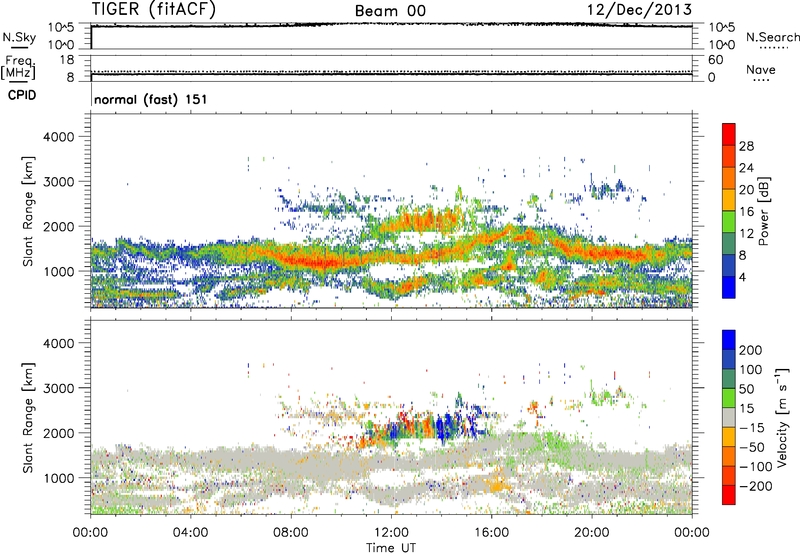
Task: Click the right '10^0' noise axis label
Action: pyautogui.click(x=722, y=45)
